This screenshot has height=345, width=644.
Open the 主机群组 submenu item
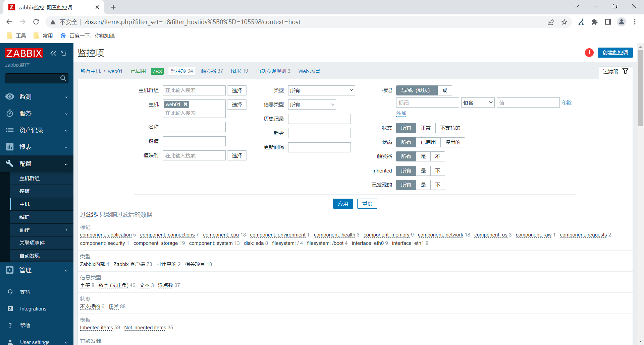pos(42,179)
